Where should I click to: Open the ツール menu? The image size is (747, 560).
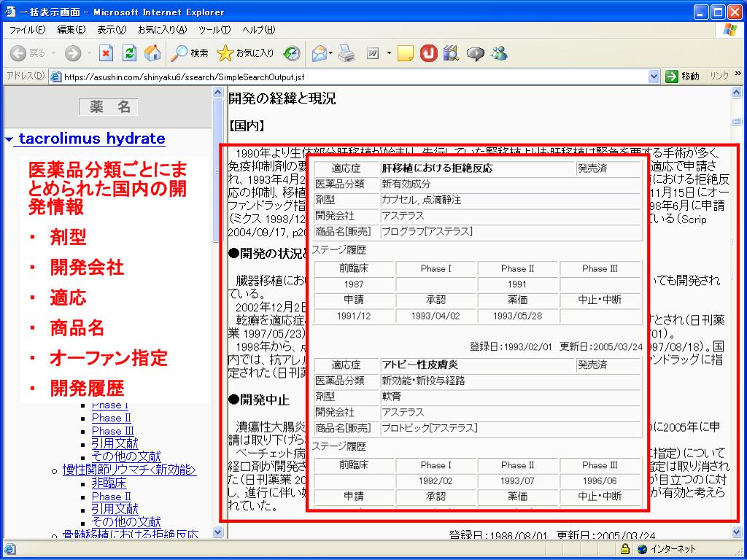pyautogui.click(x=214, y=30)
